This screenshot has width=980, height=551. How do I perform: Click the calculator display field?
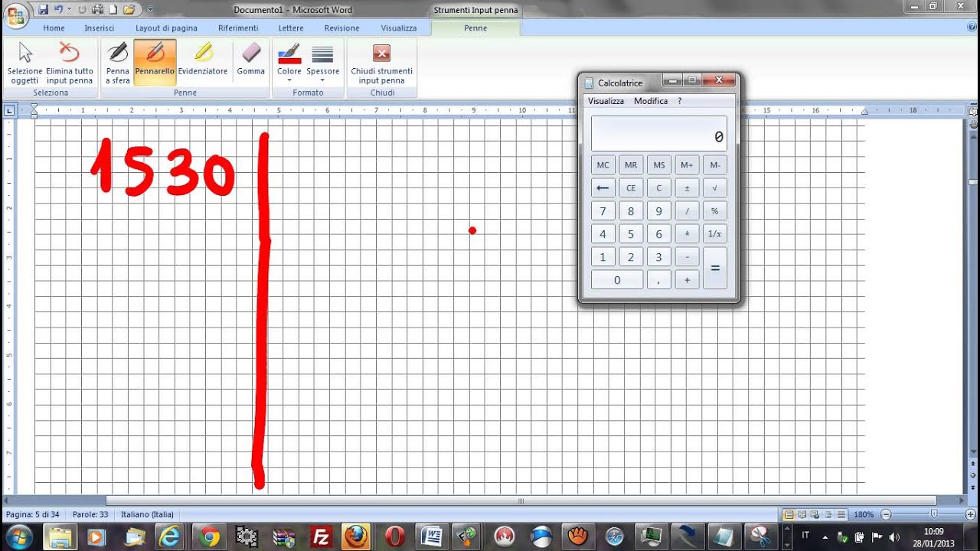pos(659,133)
